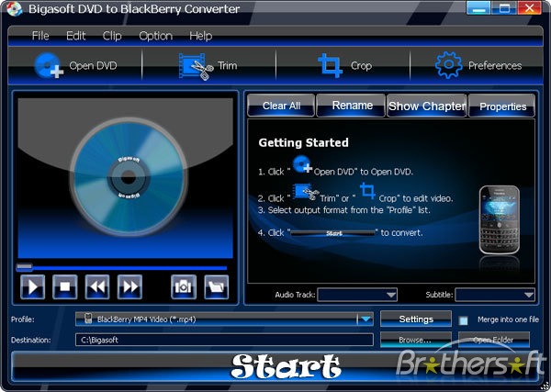
Task: Click Browse to choose destination
Action: point(416,340)
